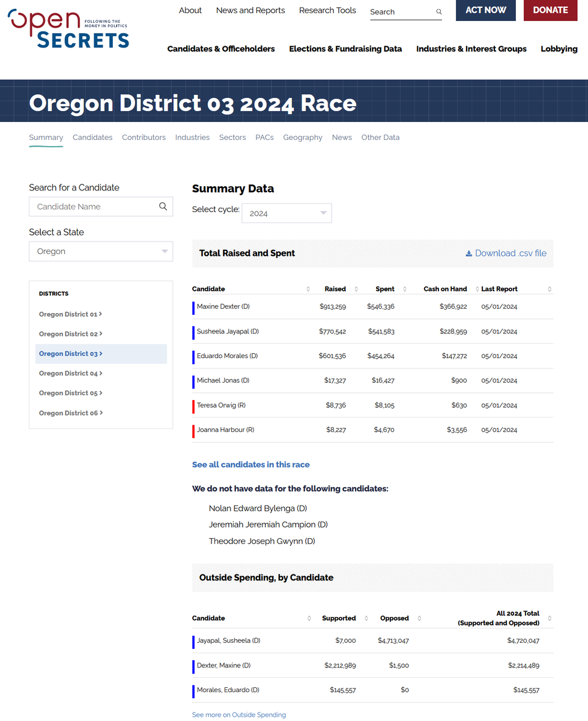Image resolution: width=588 pixels, height=721 pixels.
Task: Sort by Last Report column arrows
Action: pyautogui.click(x=550, y=289)
